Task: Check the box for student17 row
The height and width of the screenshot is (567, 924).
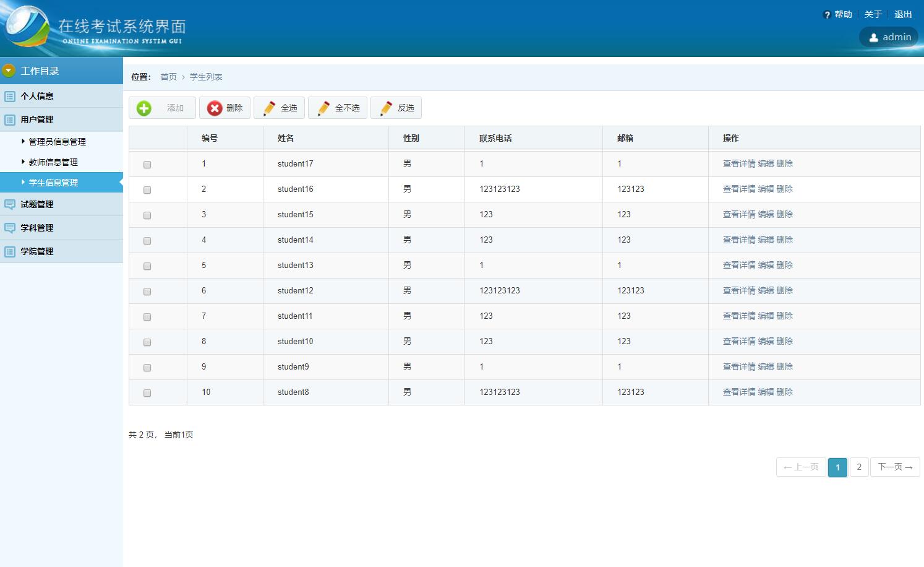Action: click(147, 165)
